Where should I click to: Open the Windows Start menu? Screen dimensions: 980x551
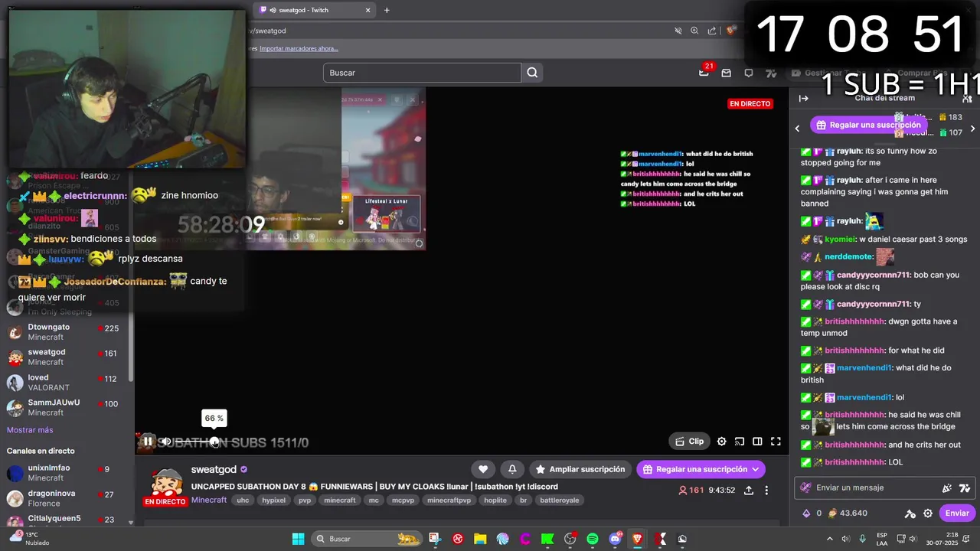[x=298, y=539]
